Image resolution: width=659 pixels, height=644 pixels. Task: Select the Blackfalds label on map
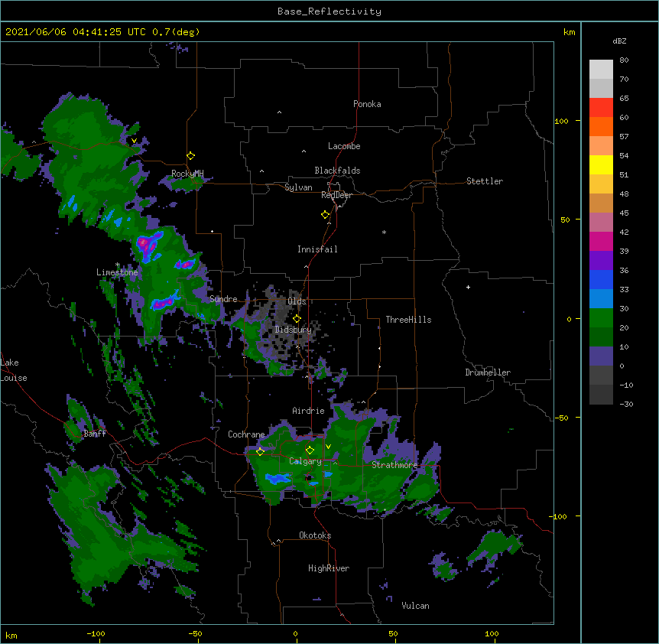[337, 171]
